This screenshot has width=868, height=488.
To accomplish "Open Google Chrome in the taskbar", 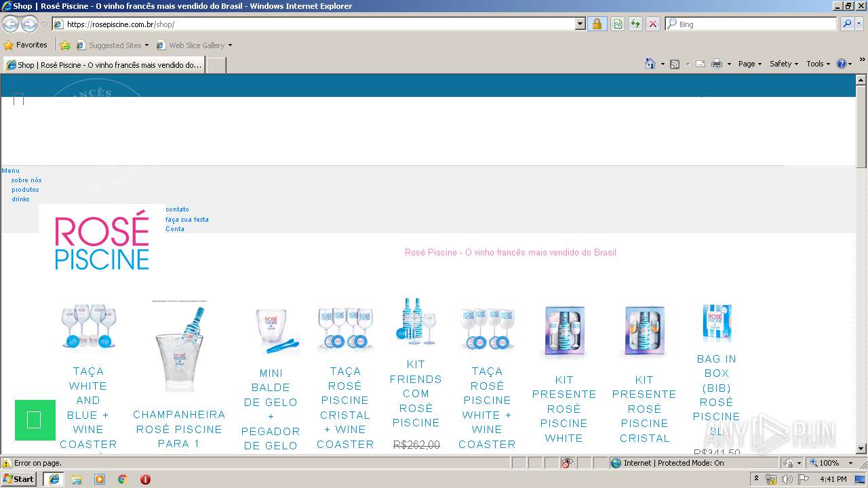I will 123,479.
